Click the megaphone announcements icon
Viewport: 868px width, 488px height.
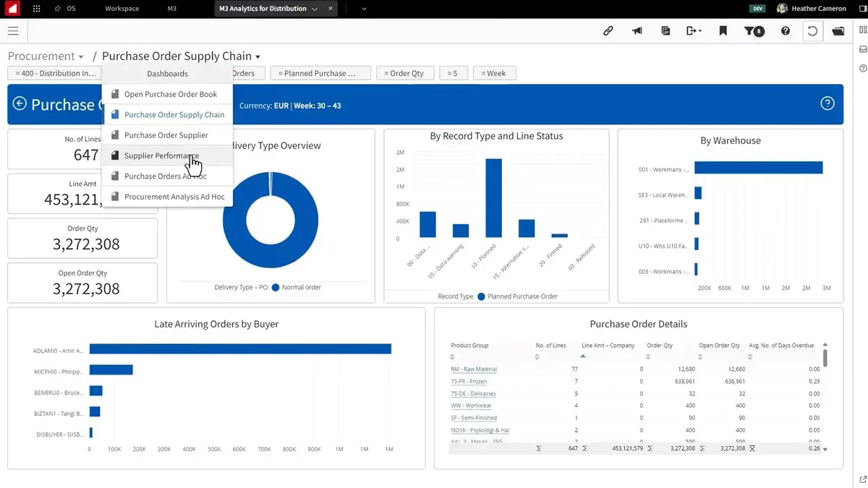point(637,31)
